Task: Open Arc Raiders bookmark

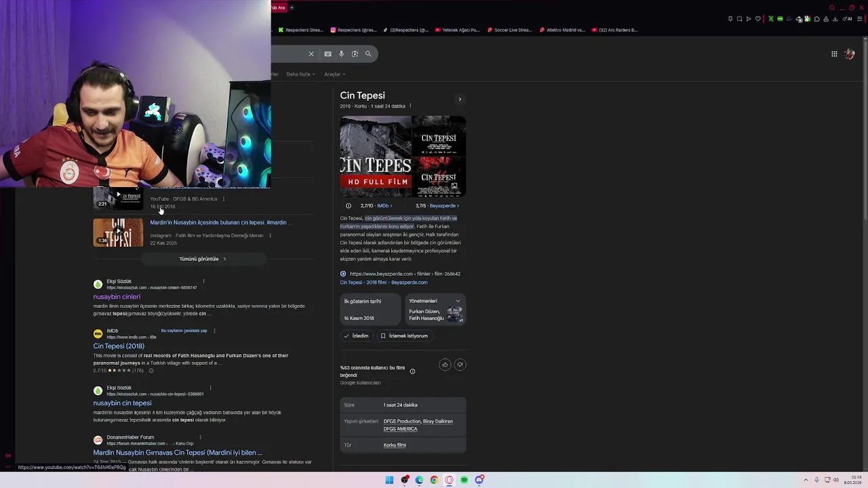Action: (x=614, y=30)
